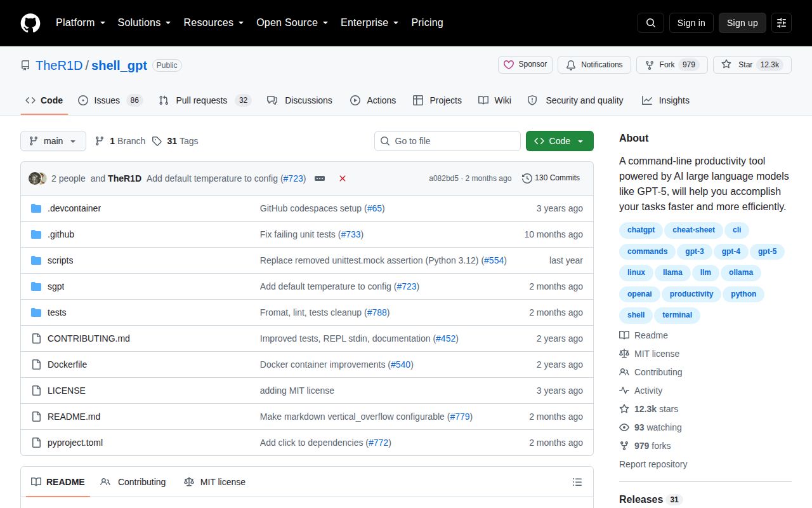
Task: Open the .devcontainer folder icon
Action: pos(36,208)
